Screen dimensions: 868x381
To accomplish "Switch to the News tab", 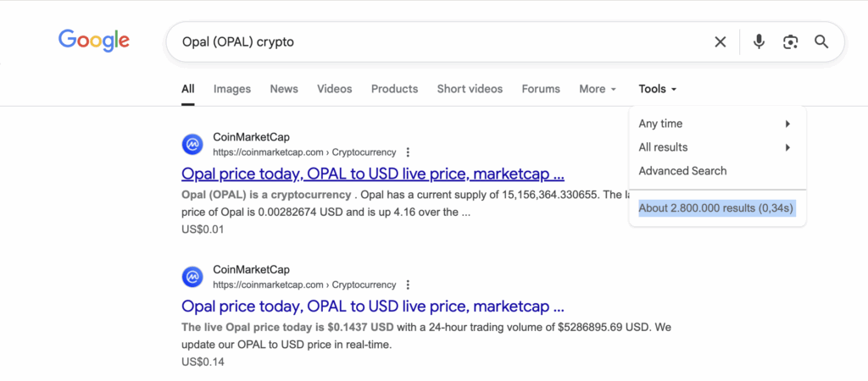I will pyautogui.click(x=284, y=89).
